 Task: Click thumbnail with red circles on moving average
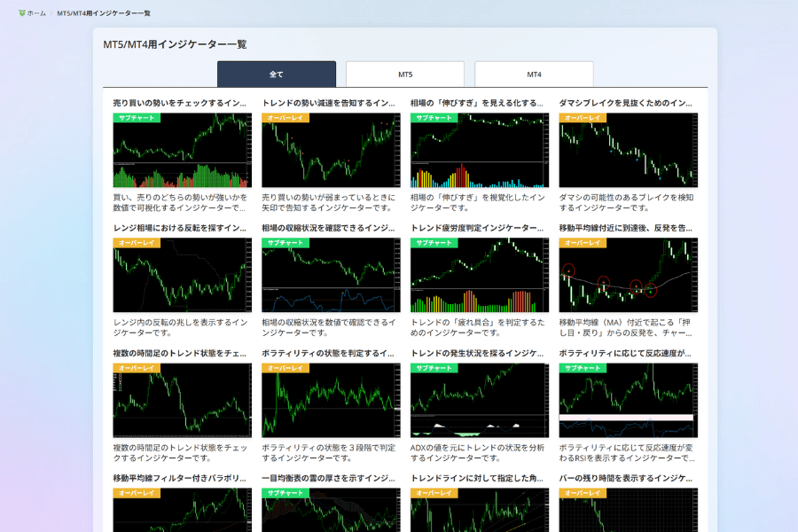point(628,275)
